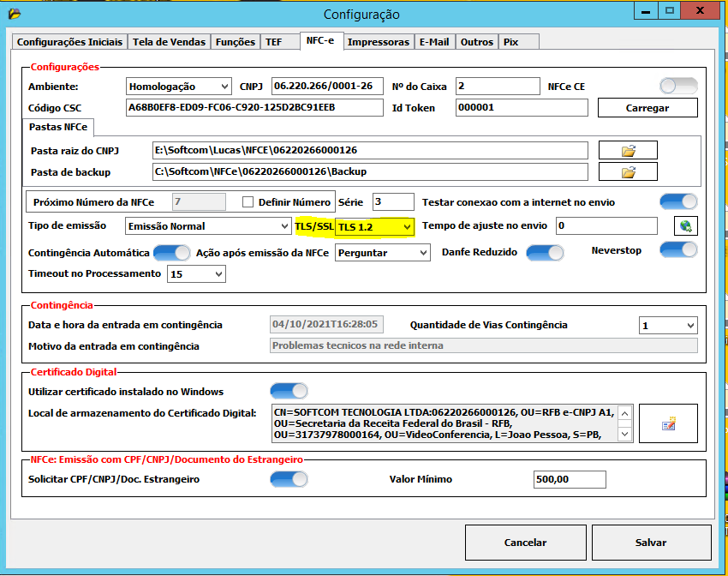Open the Ambiente dropdown
728x576 pixels.
178,87
